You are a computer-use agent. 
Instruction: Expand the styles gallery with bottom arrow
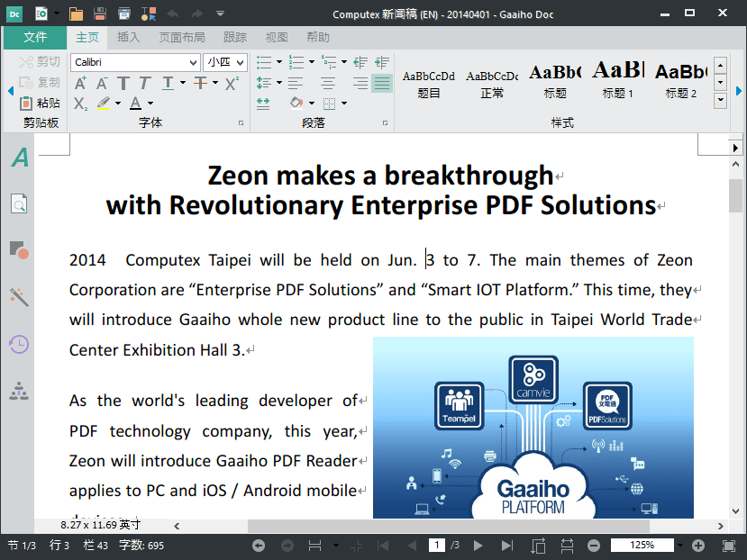(720, 100)
